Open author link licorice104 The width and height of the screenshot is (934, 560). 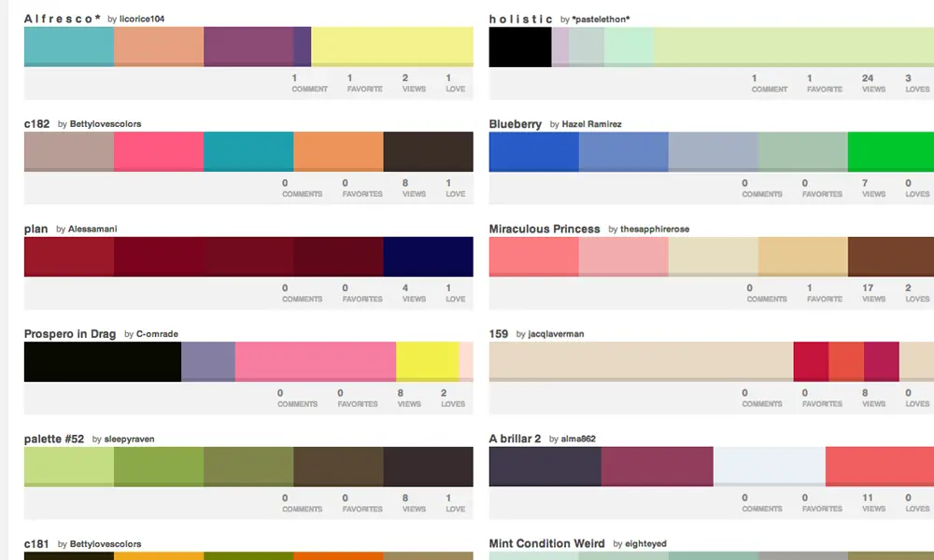(142, 19)
